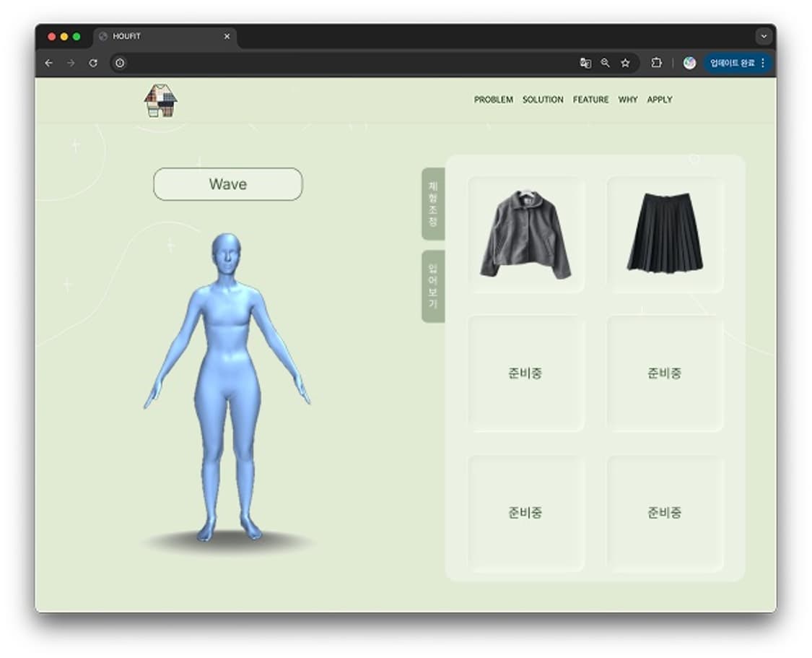Bookmark this page with the star icon
Viewport: 812px width, 658px height.
pyautogui.click(x=625, y=63)
